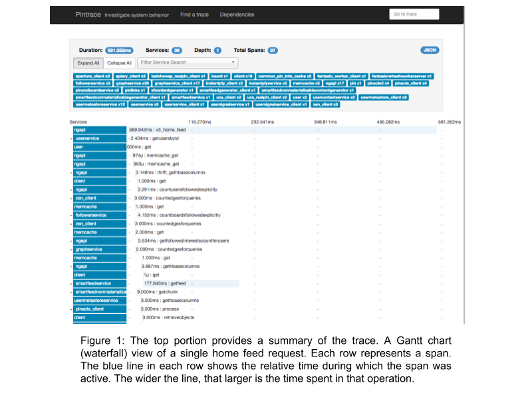The height and width of the screenshot is (399, 532).
Task: Select the usercontextservice x2 tag
Action: [334, 98]
